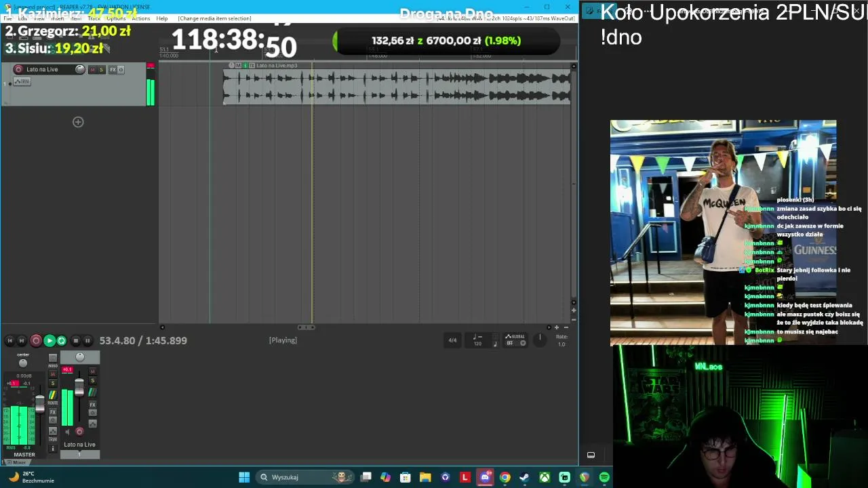Click the 120 BPM tempo field
Viewport: 868px width, 488px height.
pyautogui.click(x=477, y=344)
